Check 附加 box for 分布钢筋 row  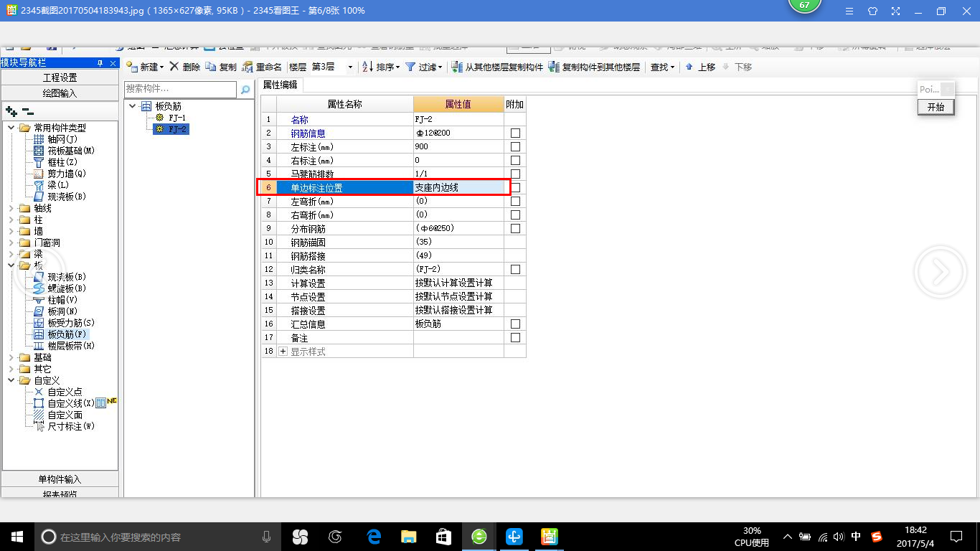tap(515, 229)
